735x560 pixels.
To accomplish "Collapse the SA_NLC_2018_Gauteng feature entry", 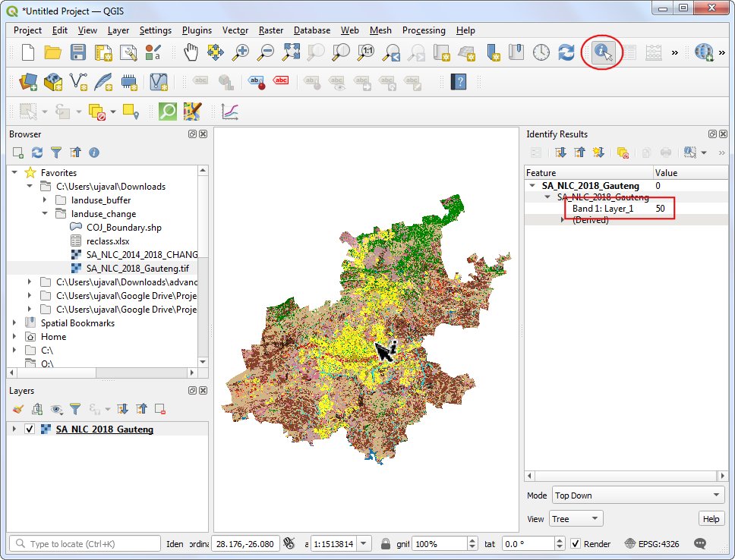I will click(x=532, y=185).
